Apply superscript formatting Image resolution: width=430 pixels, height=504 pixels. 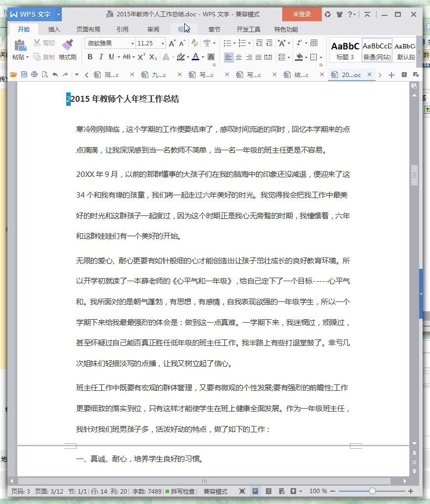[x=141, y=57]
